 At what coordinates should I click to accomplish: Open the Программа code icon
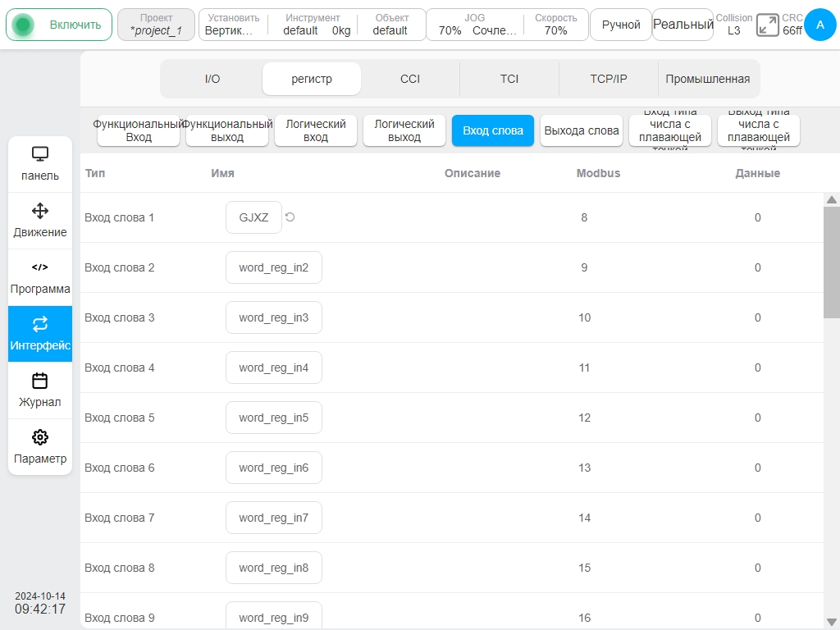pos(40,267)
